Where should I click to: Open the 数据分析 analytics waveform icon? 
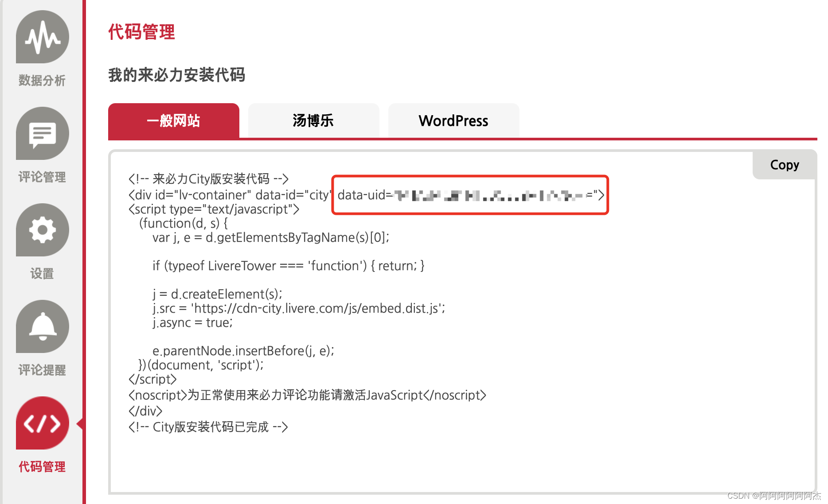point(43,37)
